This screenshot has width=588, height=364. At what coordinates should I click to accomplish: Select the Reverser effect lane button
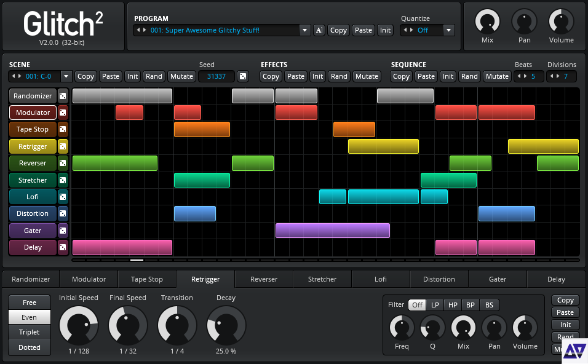tap(33, 163)
